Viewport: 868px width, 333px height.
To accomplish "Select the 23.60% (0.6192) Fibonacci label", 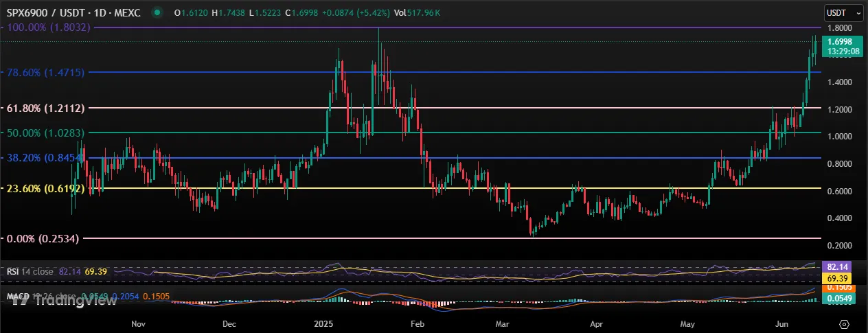I will tap(45, 188).
